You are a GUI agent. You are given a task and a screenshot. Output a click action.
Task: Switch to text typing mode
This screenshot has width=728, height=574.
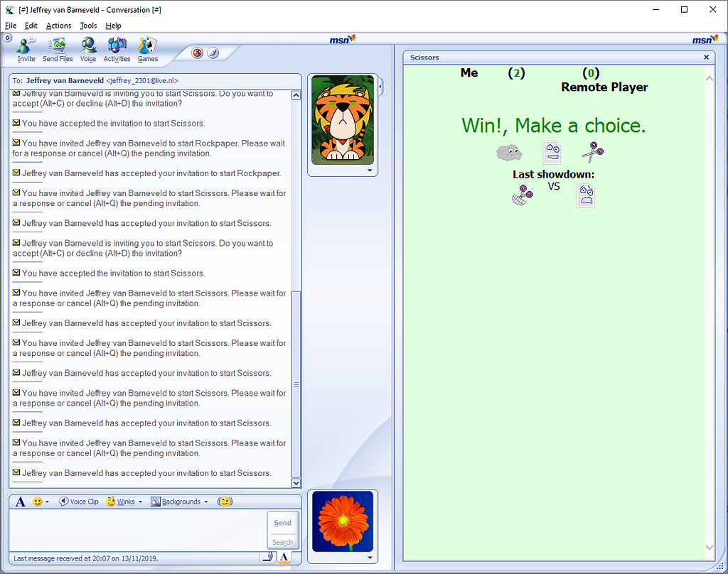coord(283,558)
